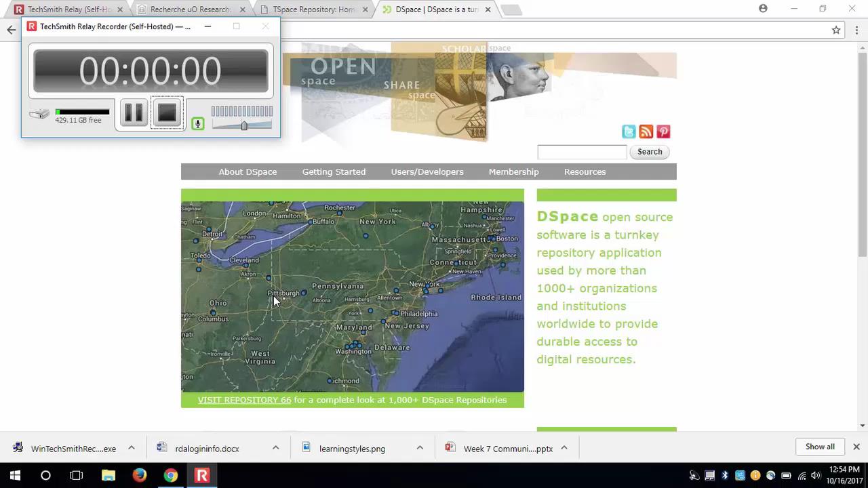Open TechSmith Relay from the taskbar
868x488 pixels.
(201, 475)
